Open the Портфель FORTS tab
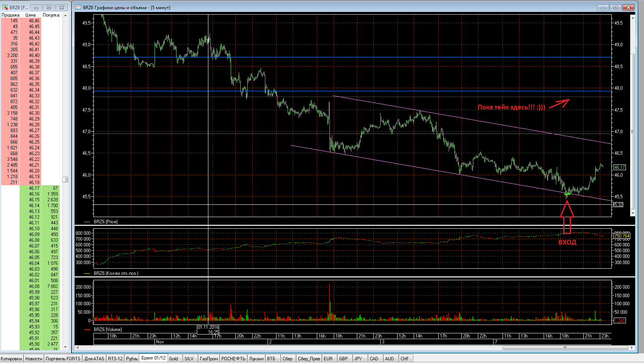Screen dimensions: 644x363 [x=63, y=359]
